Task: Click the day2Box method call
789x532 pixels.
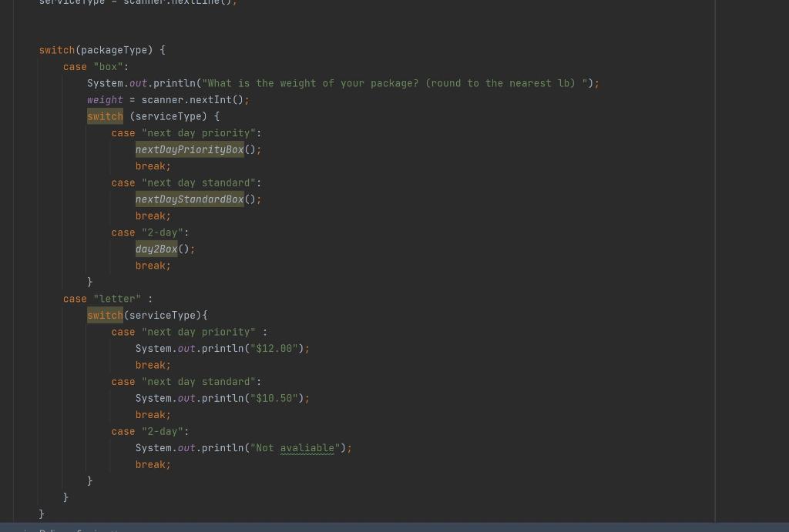Action: click(x=156, y=249)
